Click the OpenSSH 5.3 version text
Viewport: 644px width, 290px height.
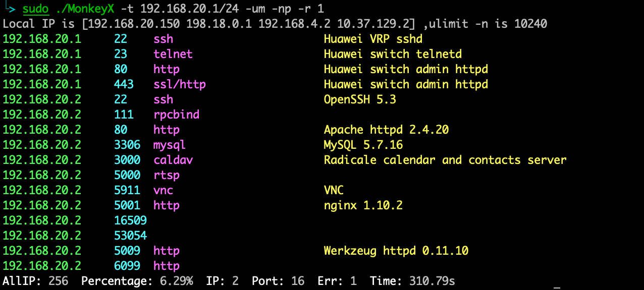click(360, 99)
